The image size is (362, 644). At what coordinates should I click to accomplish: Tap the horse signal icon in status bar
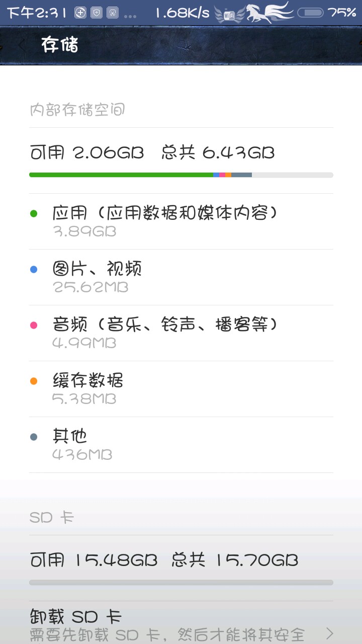click(269, 13)
